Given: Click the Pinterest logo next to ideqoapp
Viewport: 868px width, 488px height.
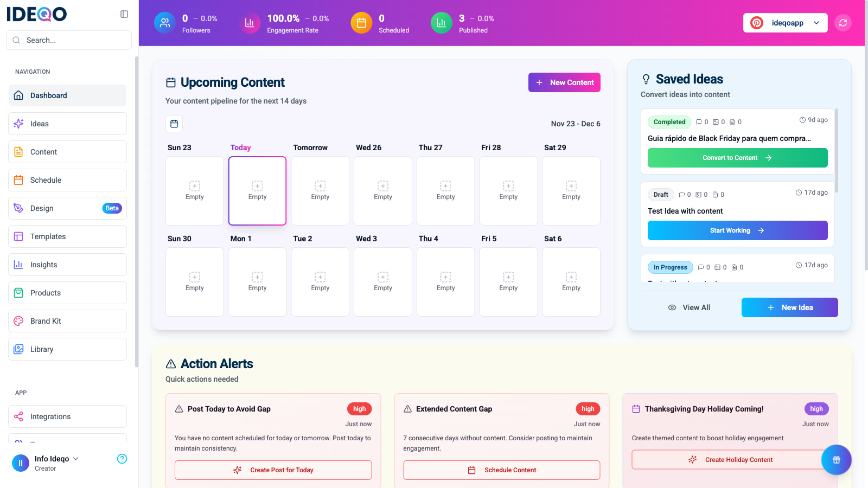Looking at the screenshot, I should click(756, 23).
